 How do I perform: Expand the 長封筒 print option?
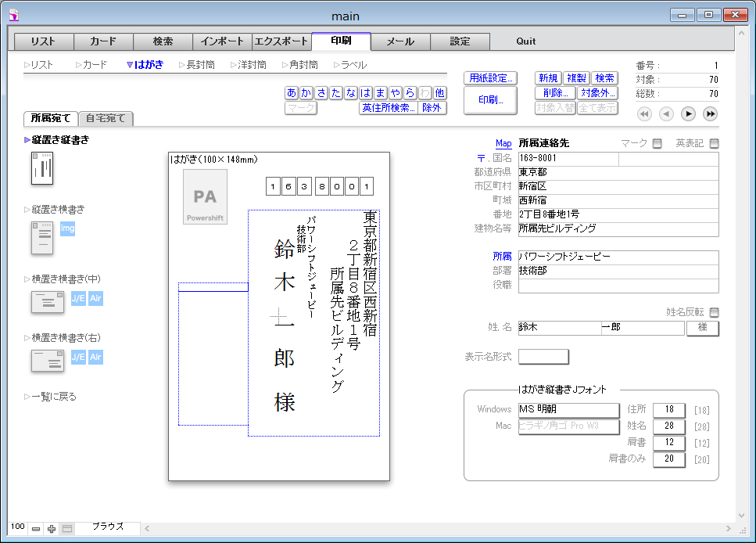pyautogui.click(x=196, y=65)
